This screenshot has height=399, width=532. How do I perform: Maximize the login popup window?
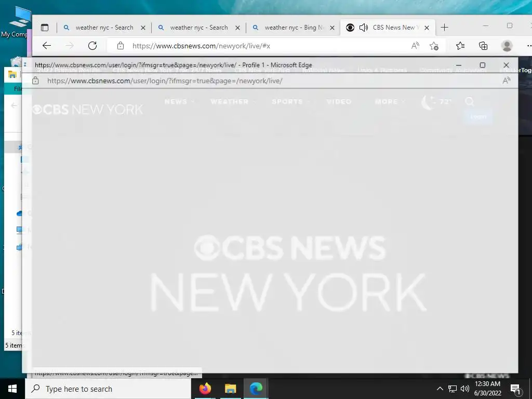pyautogui.click(x=483, y=65)
